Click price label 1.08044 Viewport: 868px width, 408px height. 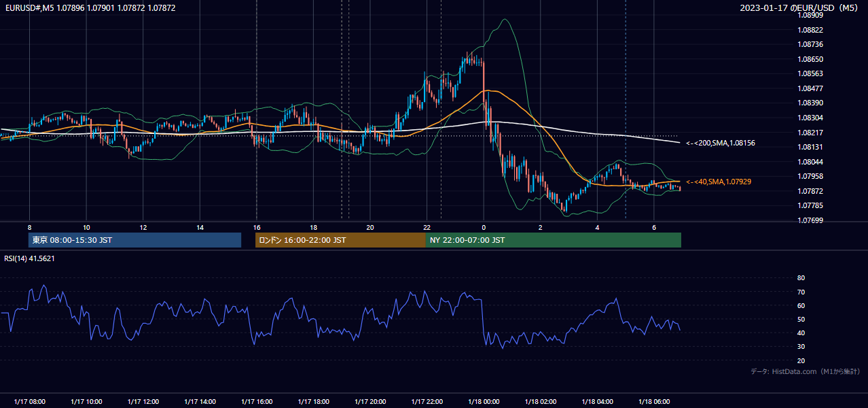810,162
